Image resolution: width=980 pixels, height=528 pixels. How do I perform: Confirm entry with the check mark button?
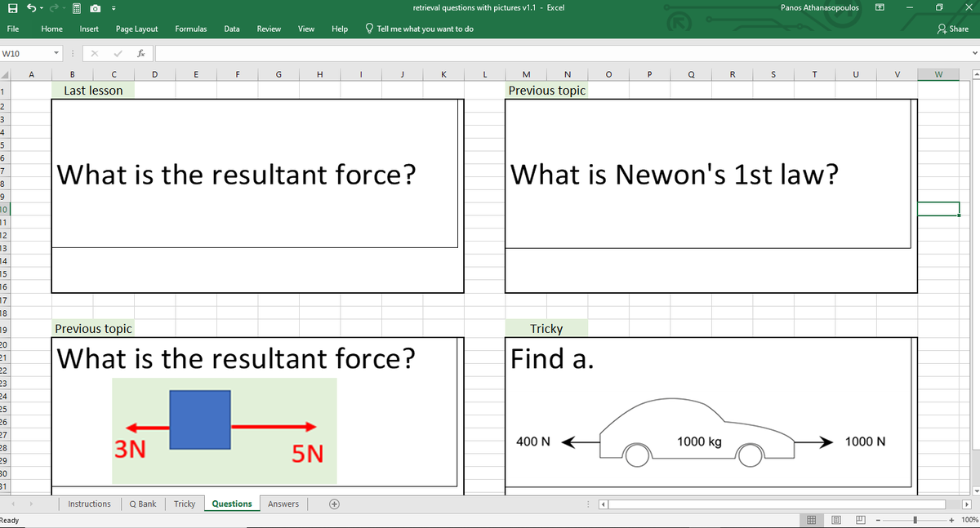(x=116, y=51)
